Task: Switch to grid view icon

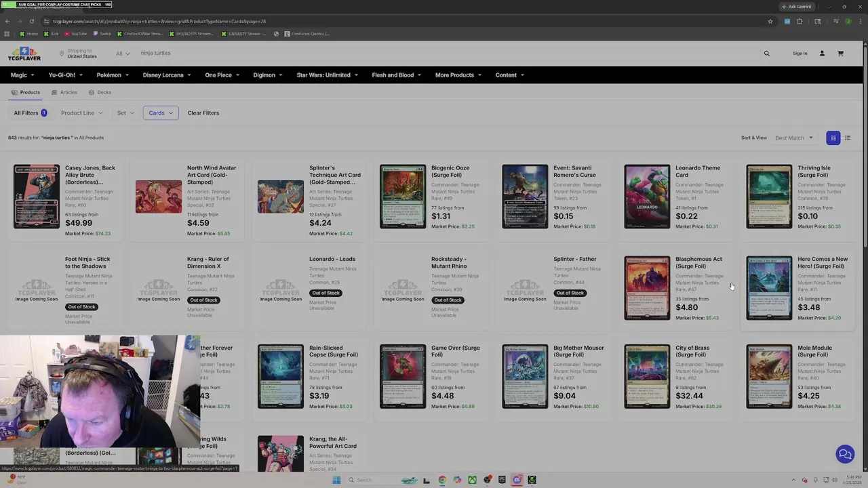Action: [x=833, y=138]
